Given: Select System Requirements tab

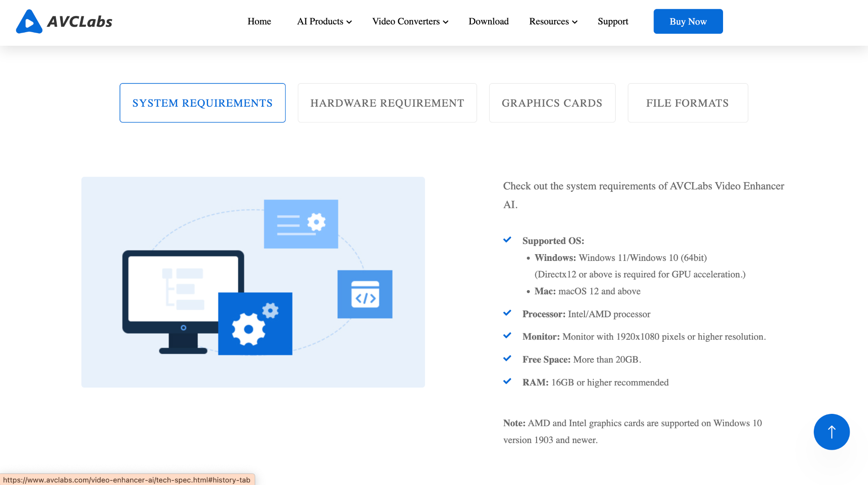Looking at the screenshot, I should pos(203,103).
